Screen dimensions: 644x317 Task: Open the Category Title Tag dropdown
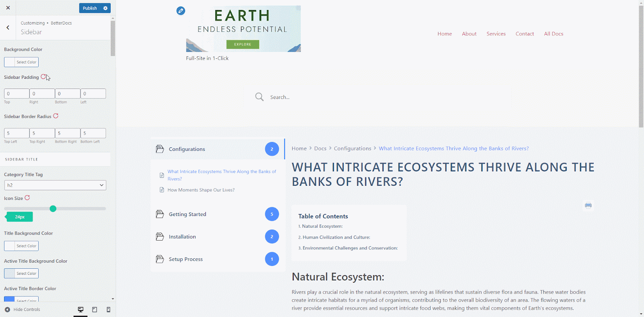click(x=55, y=185)
